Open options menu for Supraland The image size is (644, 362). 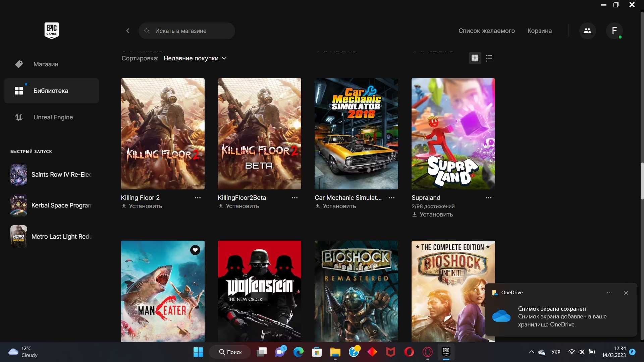[x=488, y=198]
